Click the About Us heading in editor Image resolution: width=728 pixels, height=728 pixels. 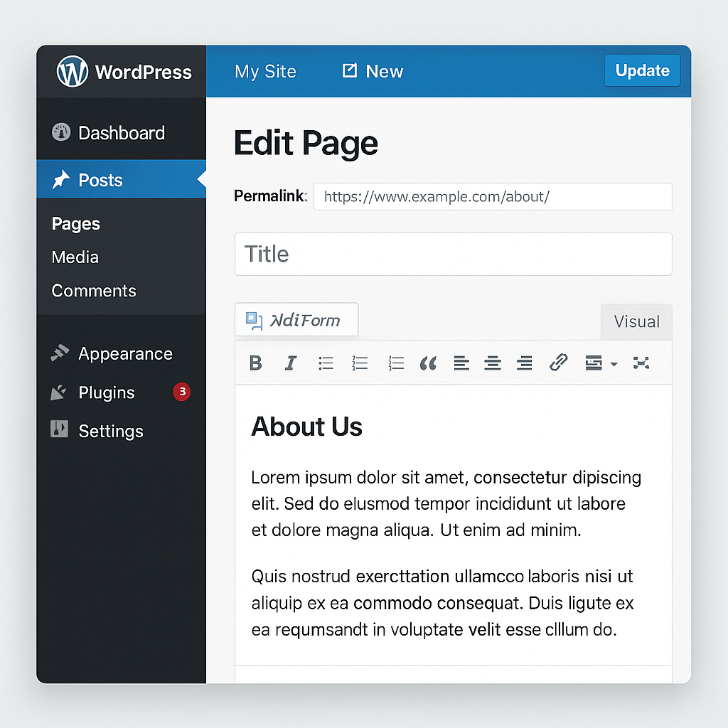306,427
